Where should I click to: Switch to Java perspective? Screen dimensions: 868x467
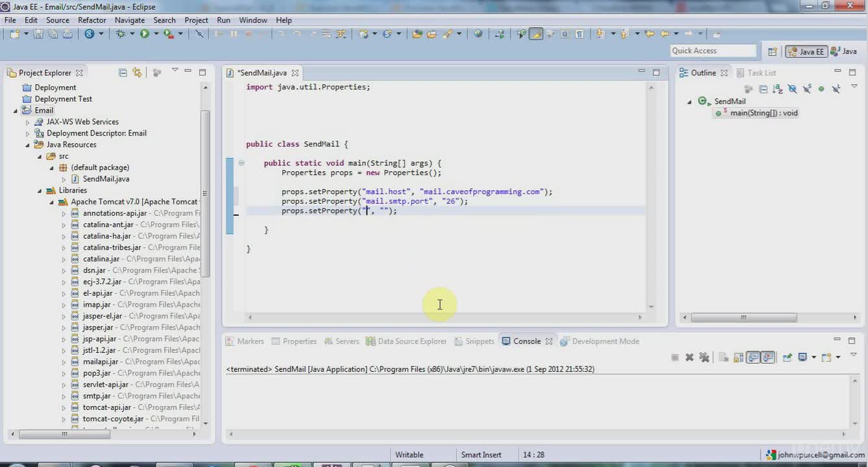844,51
